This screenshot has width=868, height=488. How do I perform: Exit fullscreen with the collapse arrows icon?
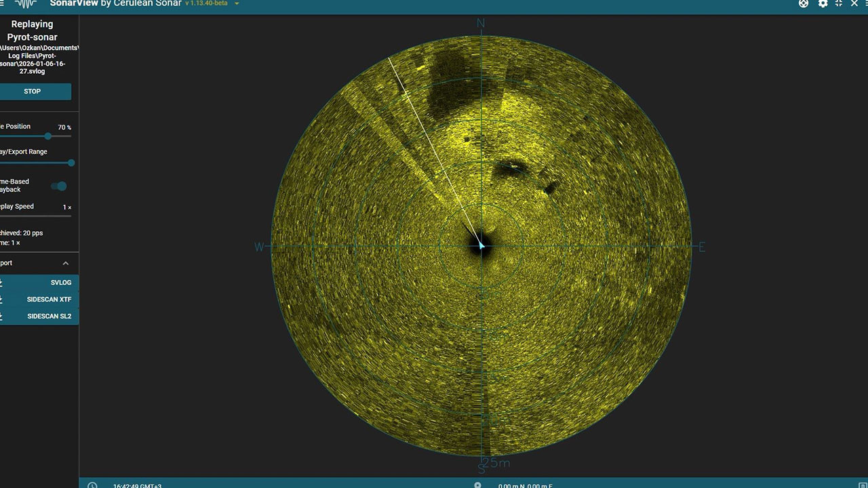(839, 3)
